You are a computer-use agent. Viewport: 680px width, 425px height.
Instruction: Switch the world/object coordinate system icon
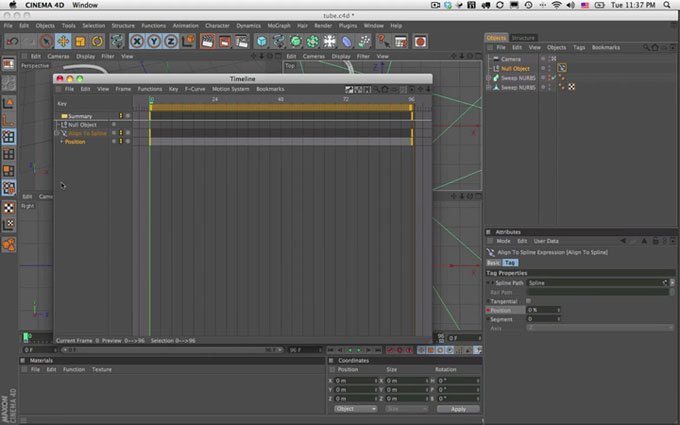188,42
